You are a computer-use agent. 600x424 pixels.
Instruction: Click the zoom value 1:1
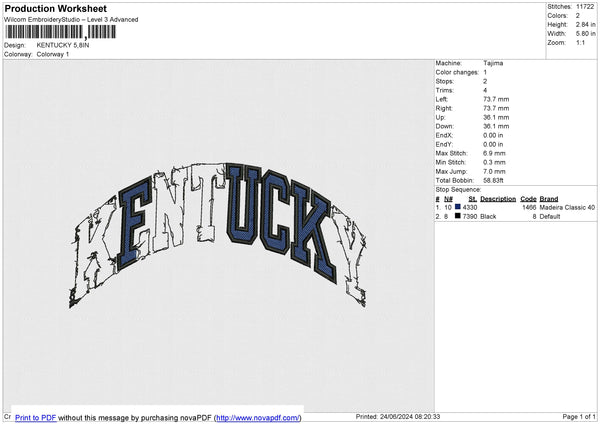click(580, 42)
